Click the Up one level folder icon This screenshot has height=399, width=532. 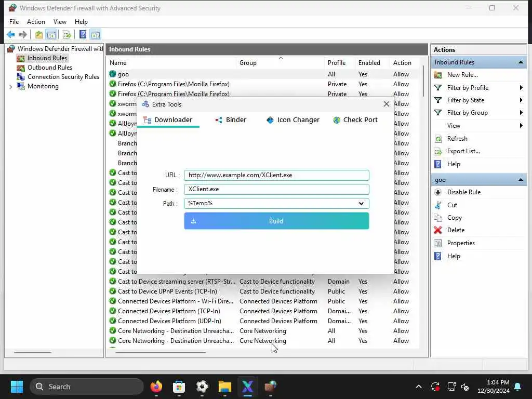(x=39, y=34)
